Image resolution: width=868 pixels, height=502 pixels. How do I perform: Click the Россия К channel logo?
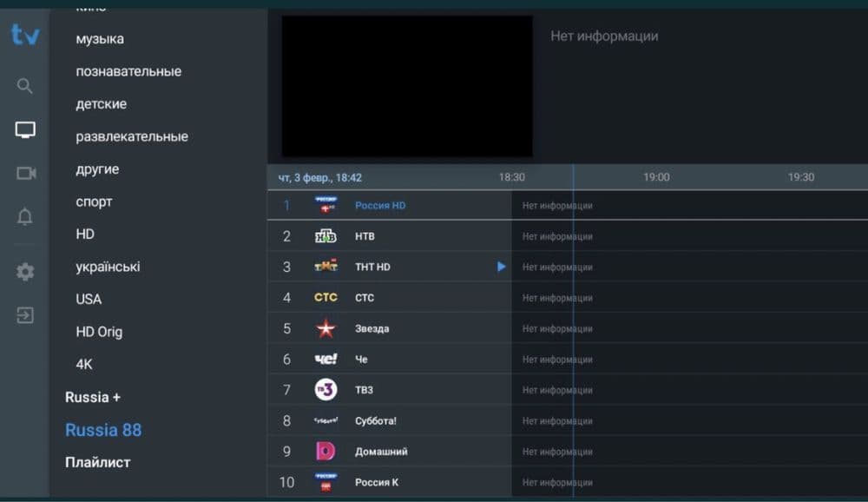325,482
